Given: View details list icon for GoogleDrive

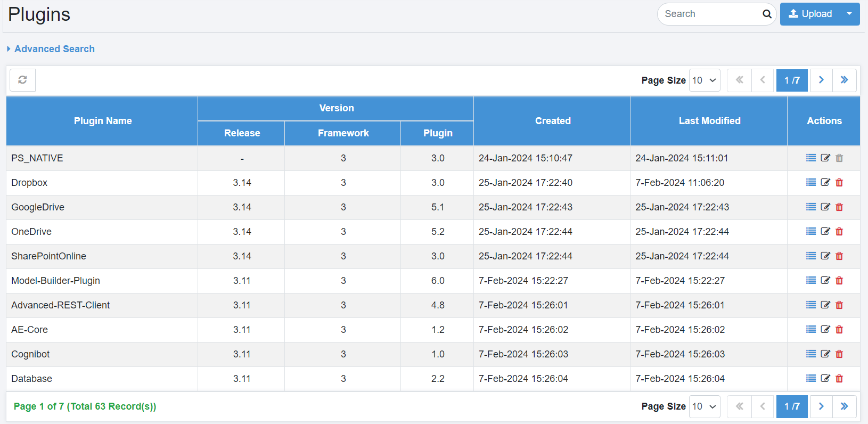Looking at the screenshot, I should tap(811, 207).
